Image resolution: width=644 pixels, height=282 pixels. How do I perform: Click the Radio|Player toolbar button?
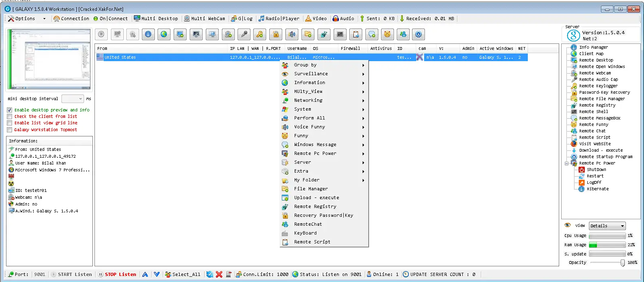coord(279,19)
